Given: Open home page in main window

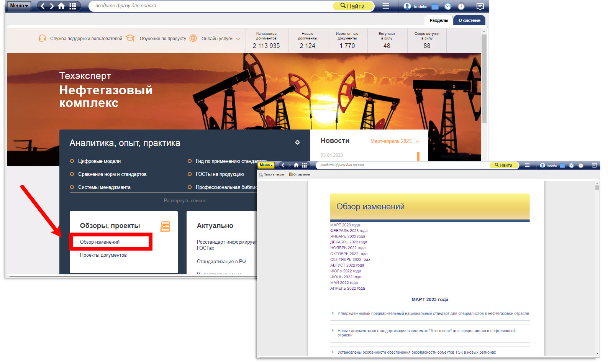Looking at the screenshot, I should tap(61, 6).
